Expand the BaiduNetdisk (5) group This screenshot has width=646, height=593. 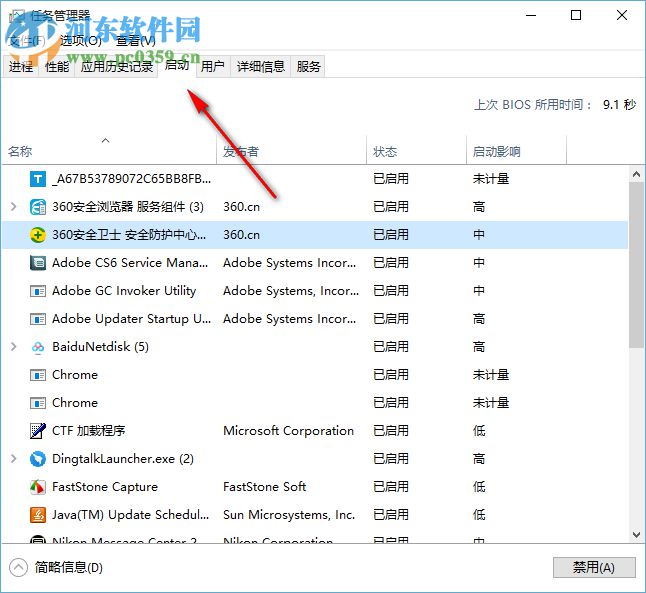(x=14, y=347)
